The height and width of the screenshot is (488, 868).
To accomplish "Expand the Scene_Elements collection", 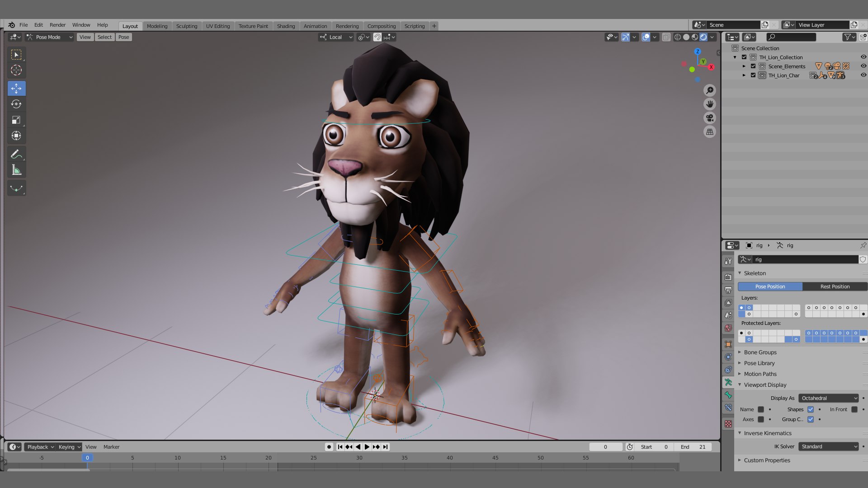I will coord(744,66).
